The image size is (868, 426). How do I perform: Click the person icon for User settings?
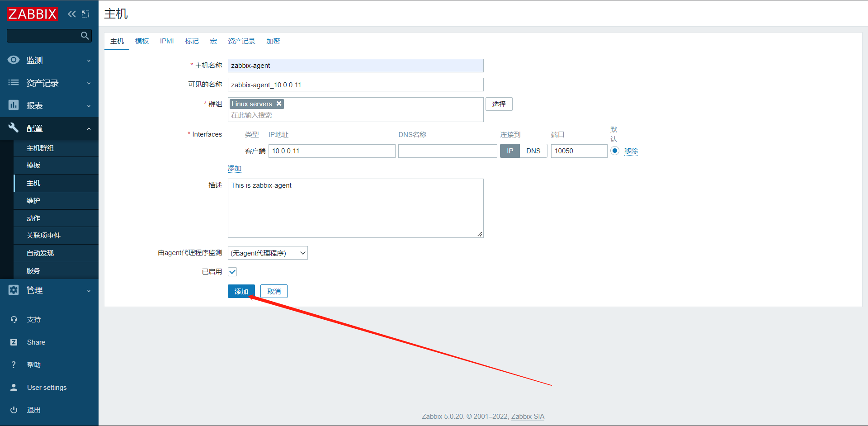click(14, 387)
